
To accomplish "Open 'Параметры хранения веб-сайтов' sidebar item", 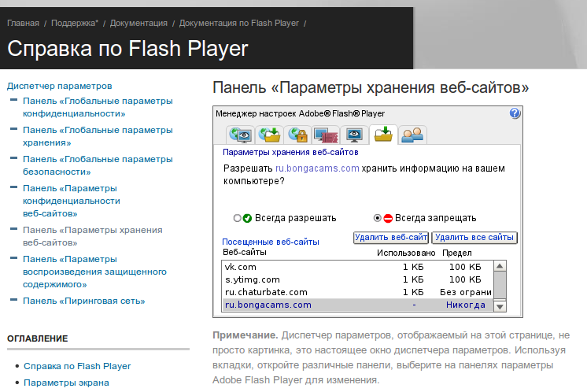I will click(x=93, y=236).
